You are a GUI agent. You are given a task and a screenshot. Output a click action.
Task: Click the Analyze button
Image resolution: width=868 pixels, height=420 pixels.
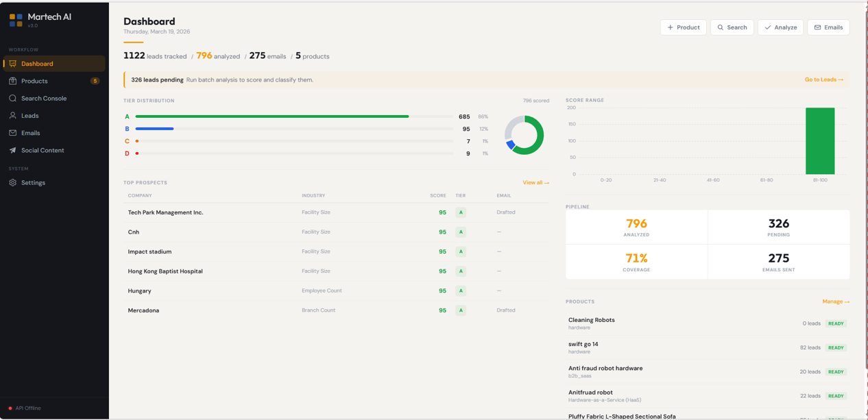click(780, 27)
